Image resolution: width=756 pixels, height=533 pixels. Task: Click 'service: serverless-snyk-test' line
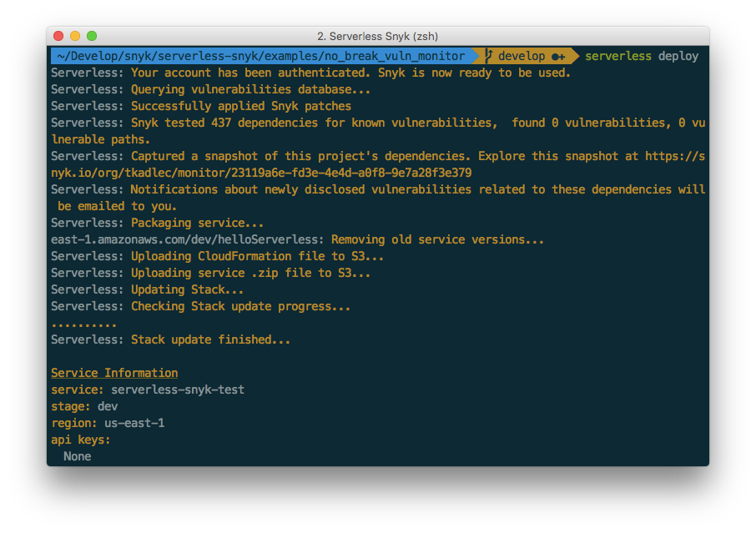(148, 390)
